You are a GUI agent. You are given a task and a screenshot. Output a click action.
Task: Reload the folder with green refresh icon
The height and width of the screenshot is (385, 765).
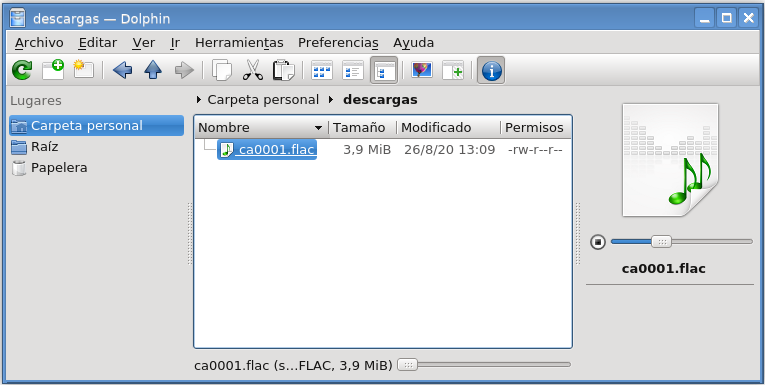[21, 70]
